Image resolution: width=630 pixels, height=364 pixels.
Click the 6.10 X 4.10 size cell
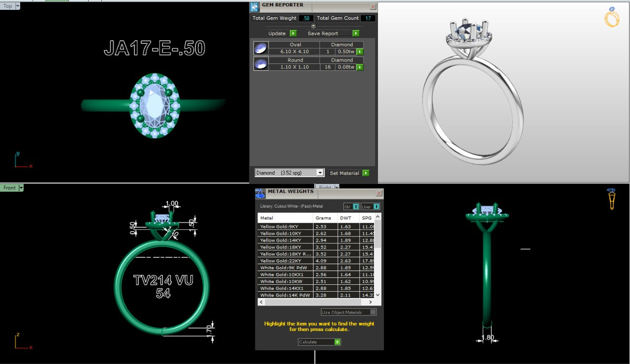point(294,52)
